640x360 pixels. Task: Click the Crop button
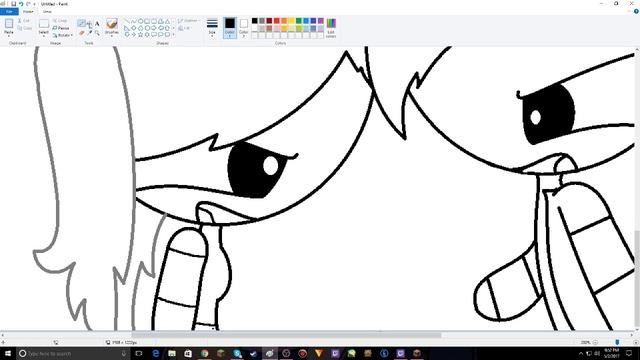coord(60,20)
